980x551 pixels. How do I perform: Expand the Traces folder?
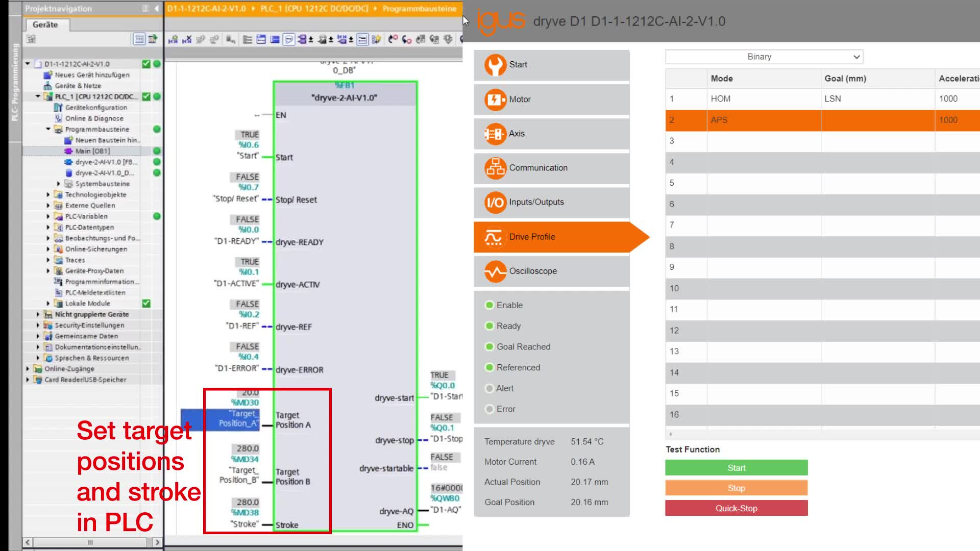coord(48,260)
